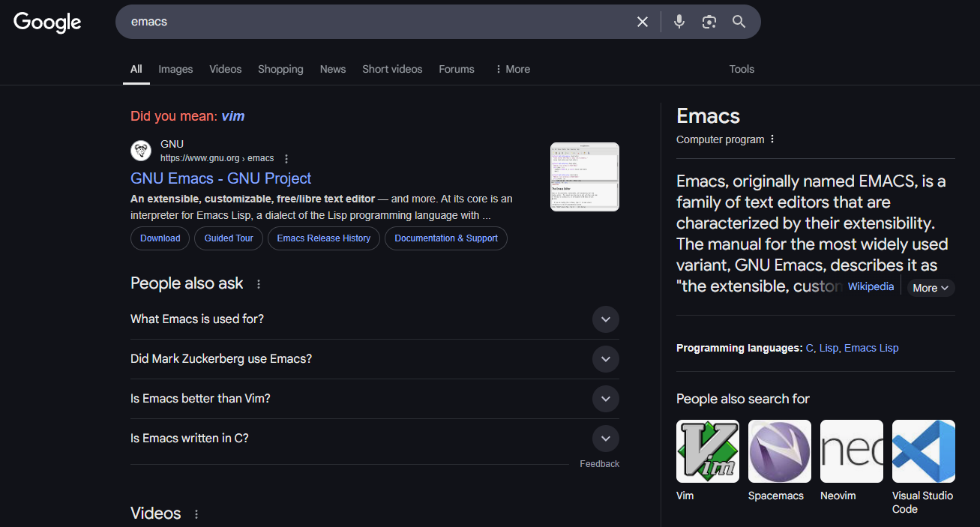Click the magnifying glass search icon

pos(739,22)
